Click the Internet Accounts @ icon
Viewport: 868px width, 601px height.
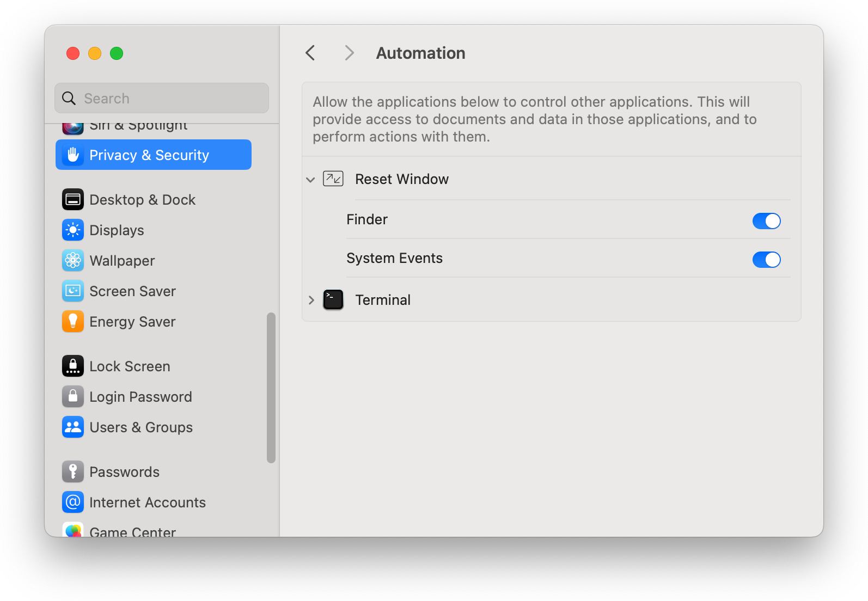tap(73, 502)
